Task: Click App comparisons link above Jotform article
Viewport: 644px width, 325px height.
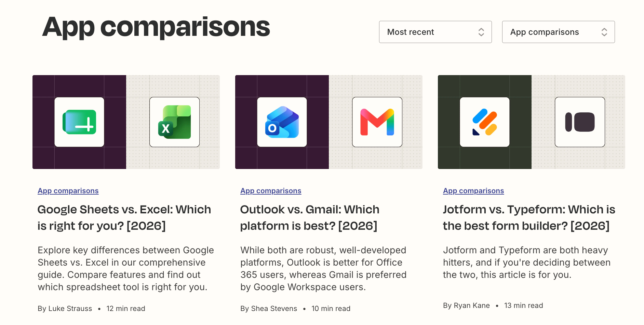Action: (x=473, y=191)
